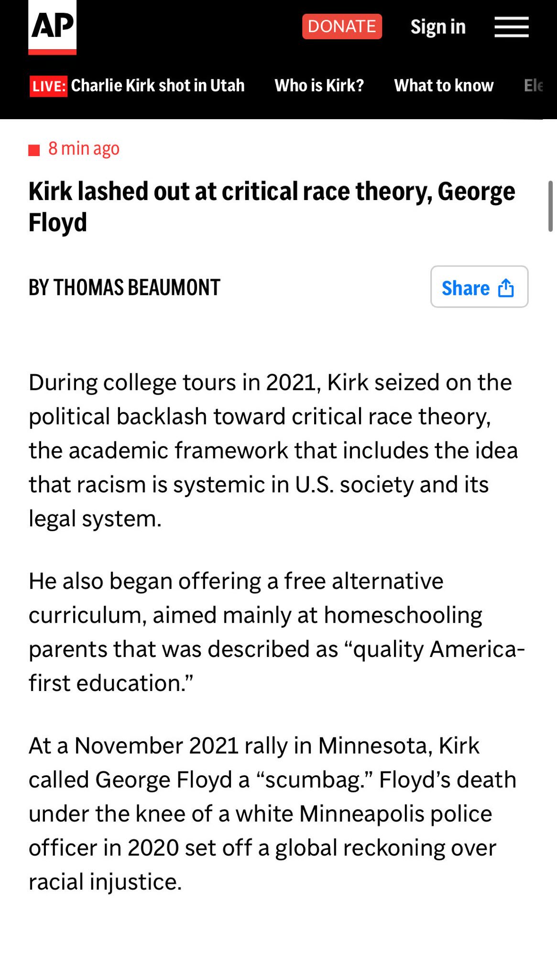Select the partially visible 'Ele' nav item
Image resolution: width=557 pixels, height=980 pixels.
click(x=534, y=86)
